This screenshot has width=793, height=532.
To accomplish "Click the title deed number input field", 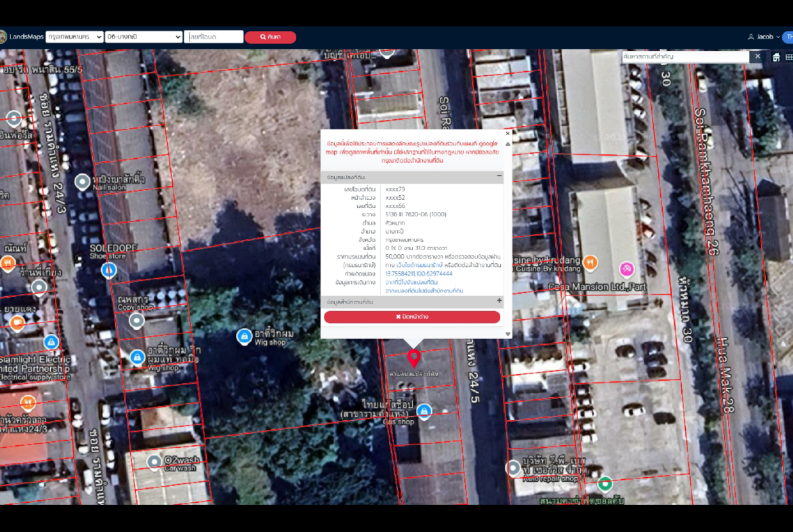I will 213,37.
